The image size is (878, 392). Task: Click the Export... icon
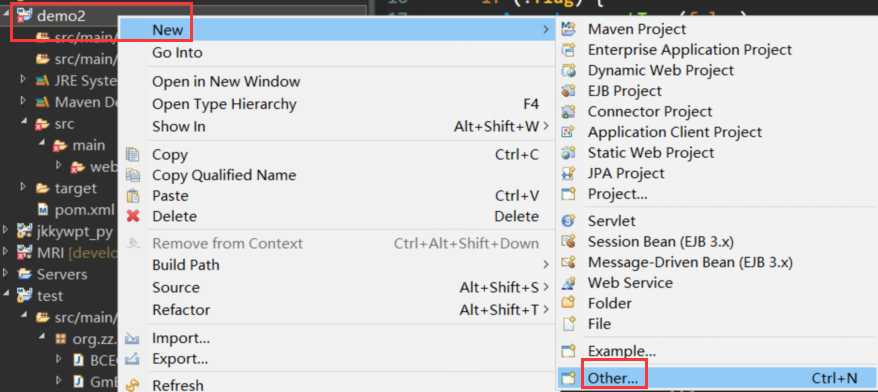tap(133, 359)
